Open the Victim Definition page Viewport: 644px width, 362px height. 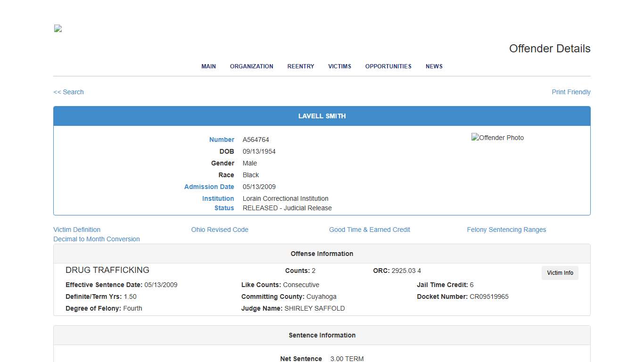coord(77,230)
